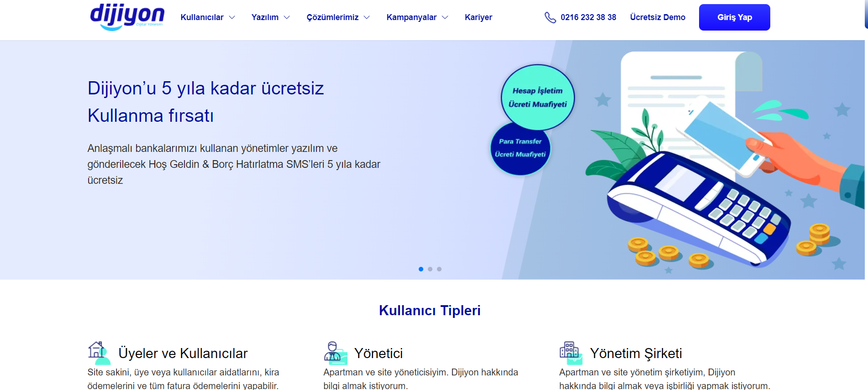
Task: Expand the Kullanıcılar chevron arrow
Action: (x=232, y=17)
